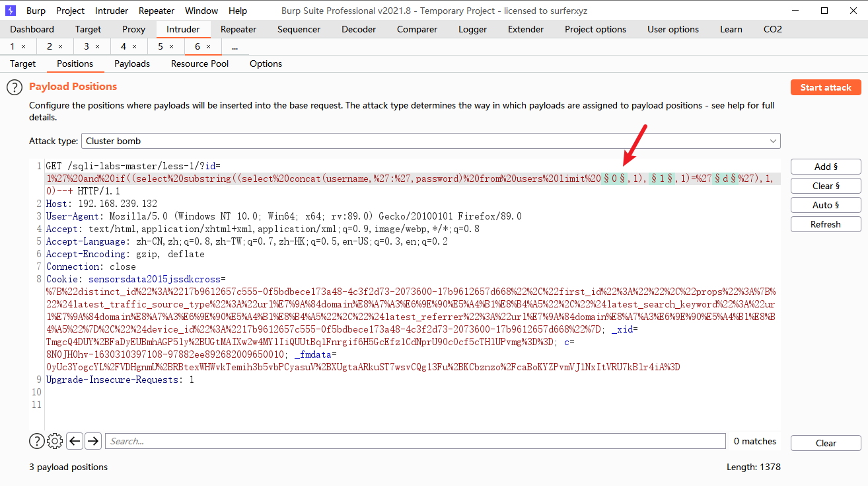Click the §1§ payload marker in request
The image size is (868, 486).
tap(661, 179)
